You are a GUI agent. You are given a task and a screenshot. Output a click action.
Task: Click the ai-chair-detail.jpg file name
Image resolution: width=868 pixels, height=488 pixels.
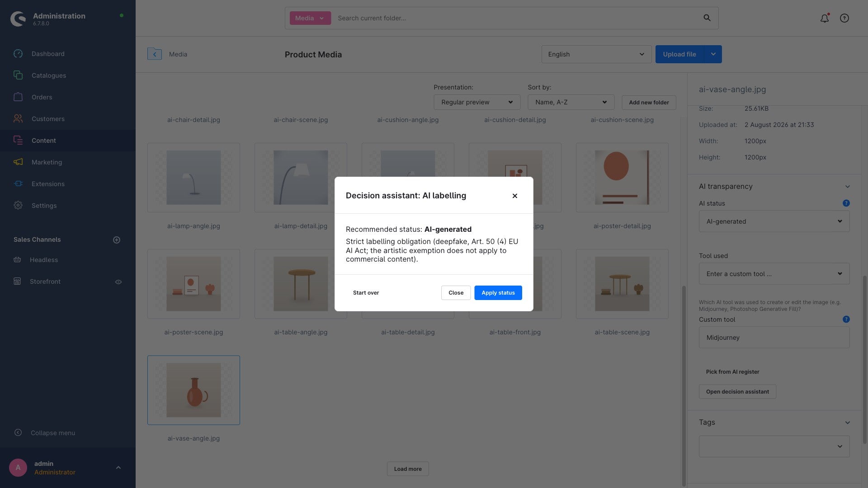click(x=193, y=120)
